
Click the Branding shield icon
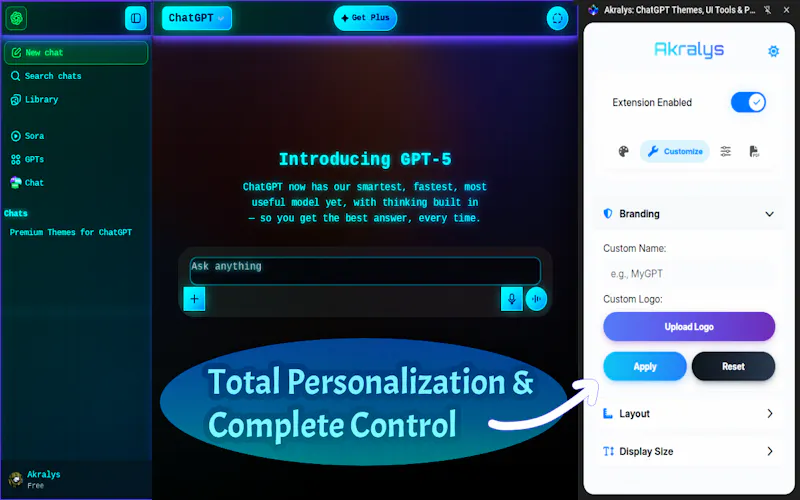click(x=608, y=214)
